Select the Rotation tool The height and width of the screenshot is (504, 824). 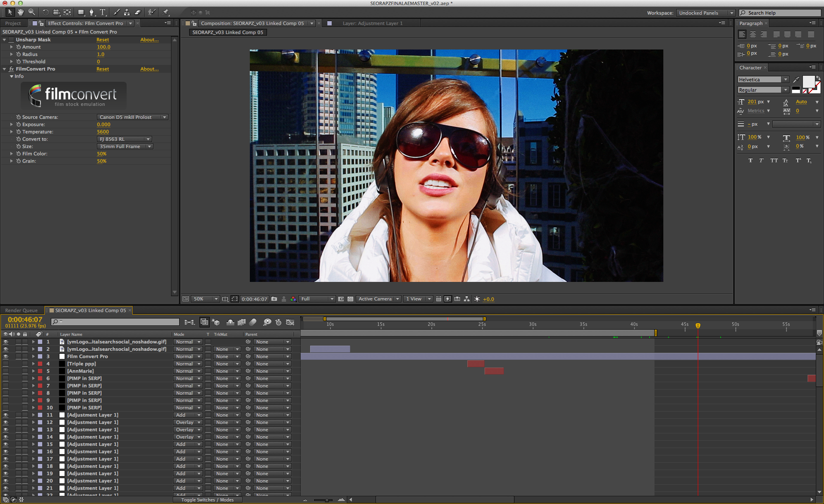(45, 12)
